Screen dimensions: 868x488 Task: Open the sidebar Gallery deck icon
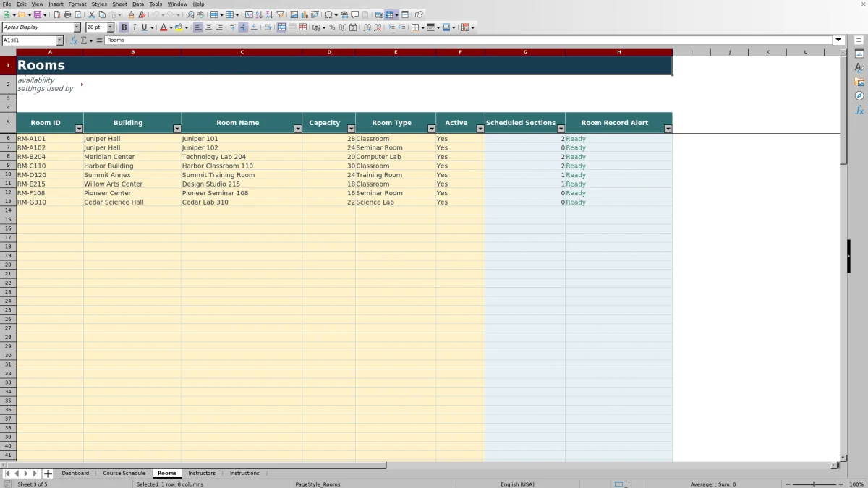[859, 82]
